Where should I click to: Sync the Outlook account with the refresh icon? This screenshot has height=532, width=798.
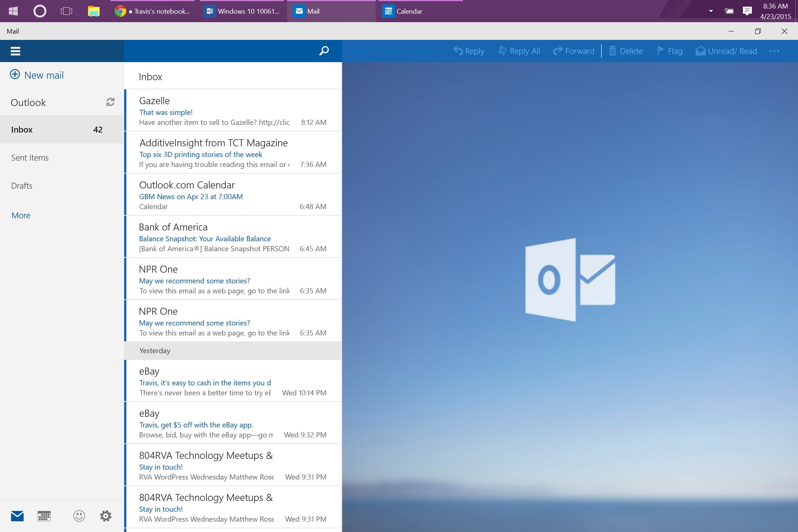(110, 102)
